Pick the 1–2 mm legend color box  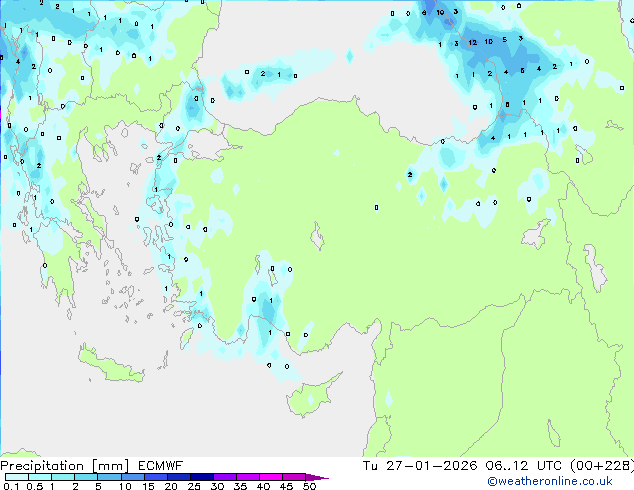coord(63,477)
